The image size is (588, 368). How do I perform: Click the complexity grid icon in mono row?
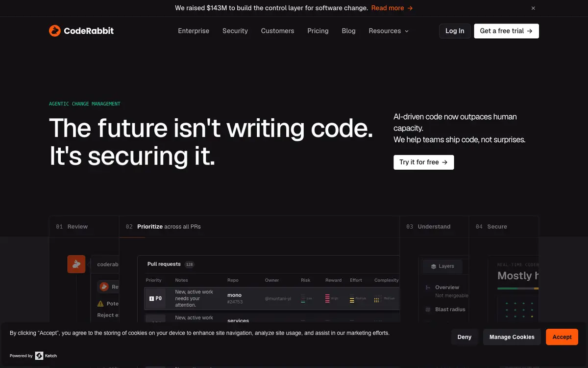click(377, 299)
